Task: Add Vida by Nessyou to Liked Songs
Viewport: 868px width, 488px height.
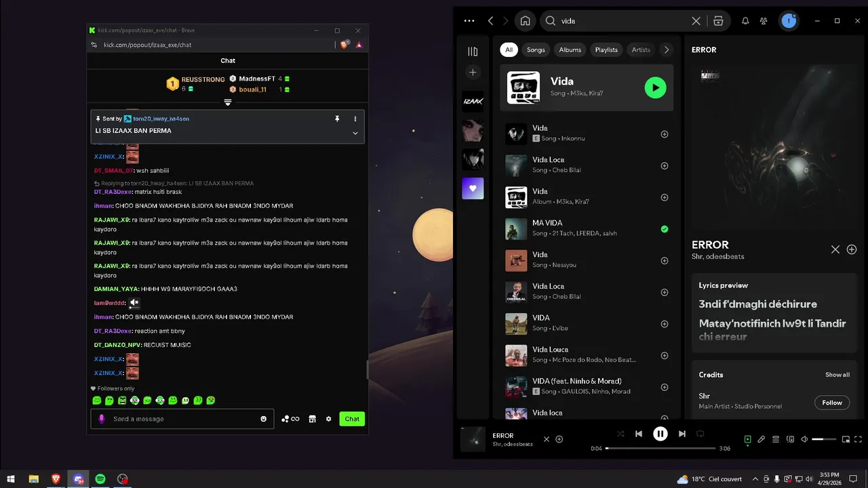Action: point(665,261)
